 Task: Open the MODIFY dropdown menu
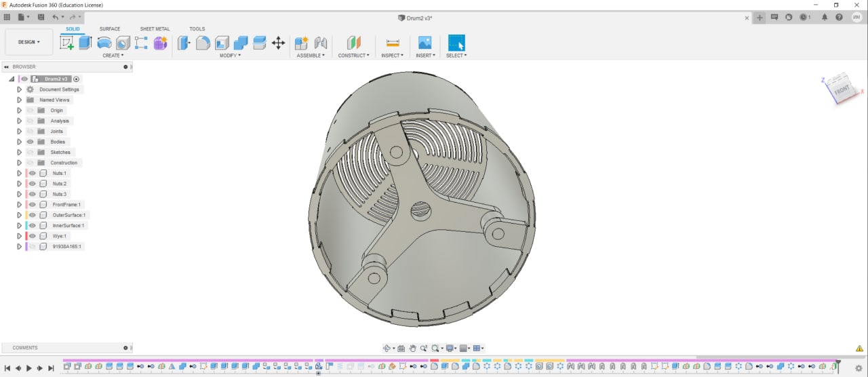tap(230, 56)
